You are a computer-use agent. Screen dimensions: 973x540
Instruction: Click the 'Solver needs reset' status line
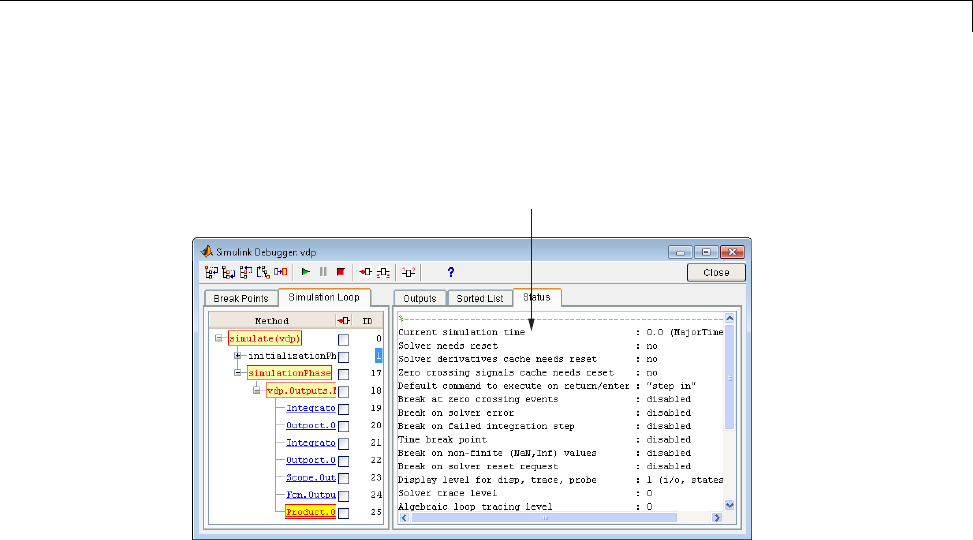click(x=527, y=346)
